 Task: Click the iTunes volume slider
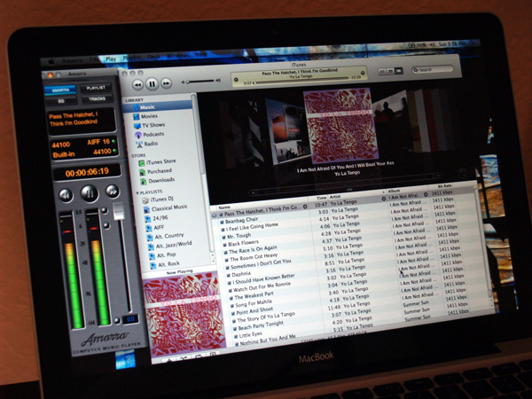(200, 81)
